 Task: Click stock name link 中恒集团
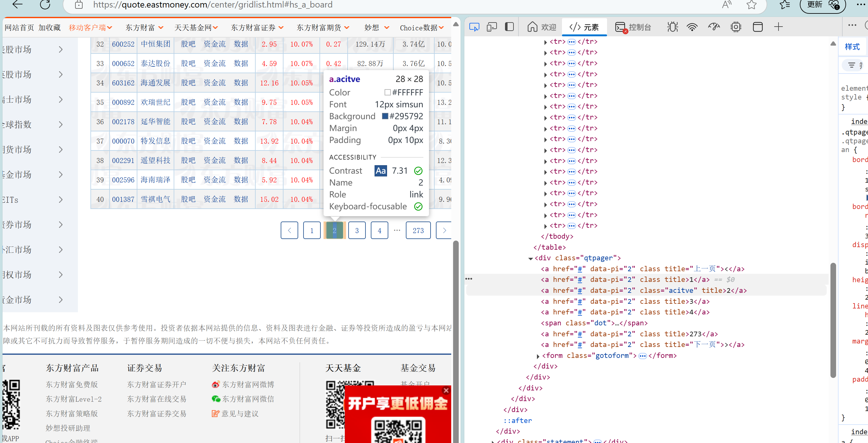click(x=155, y=44)
